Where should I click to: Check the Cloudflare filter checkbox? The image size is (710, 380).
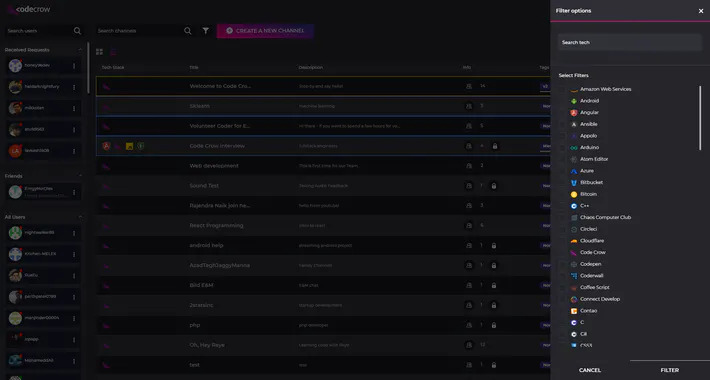click(x=562, y=241)
